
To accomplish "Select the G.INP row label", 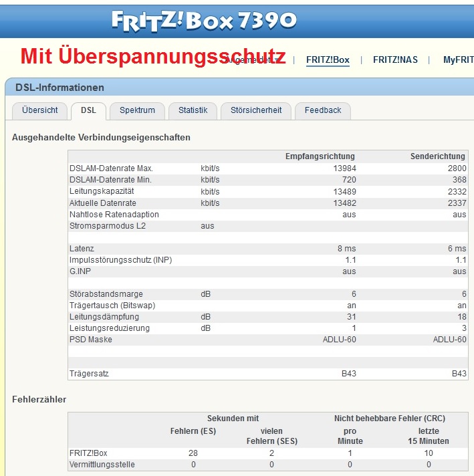I will click(80, 271).
